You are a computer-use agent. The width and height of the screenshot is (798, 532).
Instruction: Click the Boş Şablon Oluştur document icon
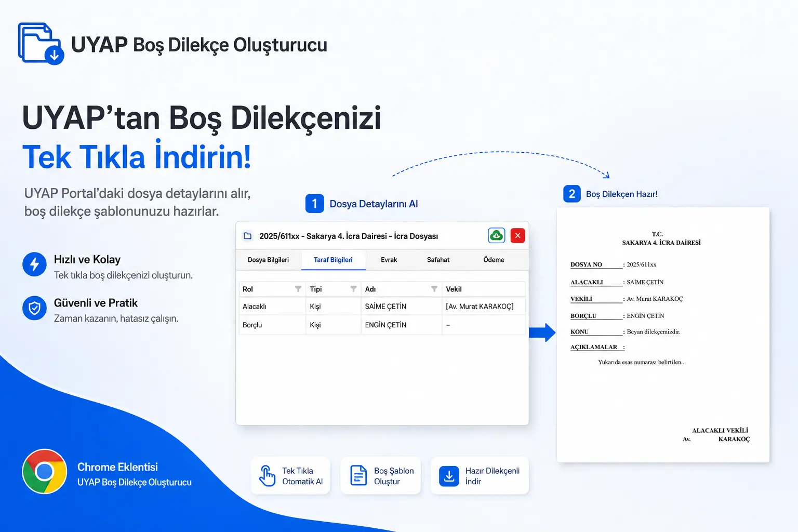(x=358, y=475)
